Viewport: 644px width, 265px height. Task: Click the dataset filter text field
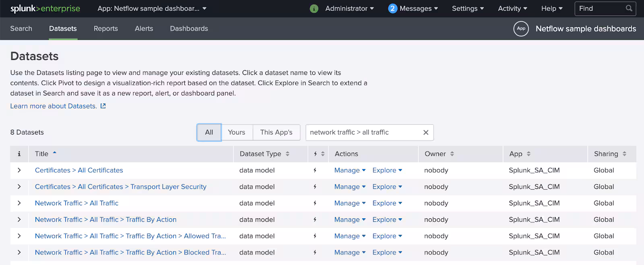coord(362,132)
